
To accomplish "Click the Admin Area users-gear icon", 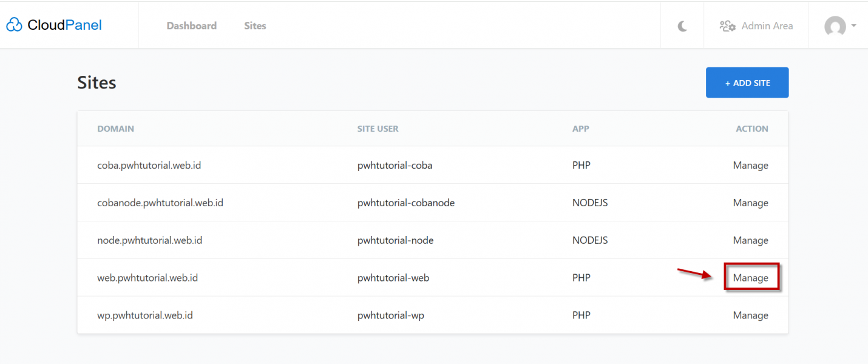I will pos(727,26).
